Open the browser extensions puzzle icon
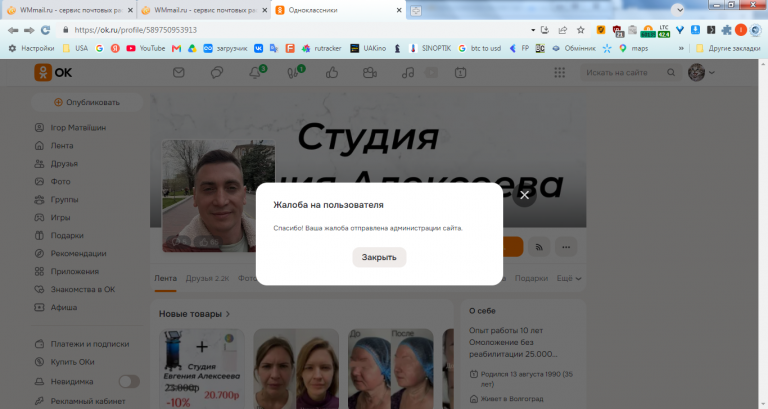The width and height of the screenshot is (768, 409). pyautogui.click(x=726, y=30)
